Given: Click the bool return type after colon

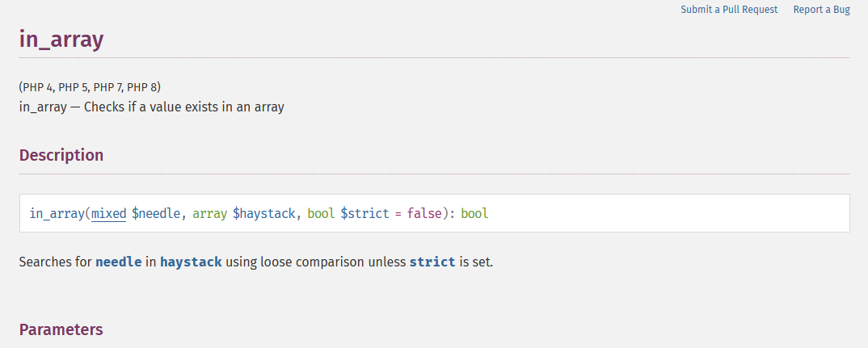Looking at the screenshot, I should pos(474,214).
